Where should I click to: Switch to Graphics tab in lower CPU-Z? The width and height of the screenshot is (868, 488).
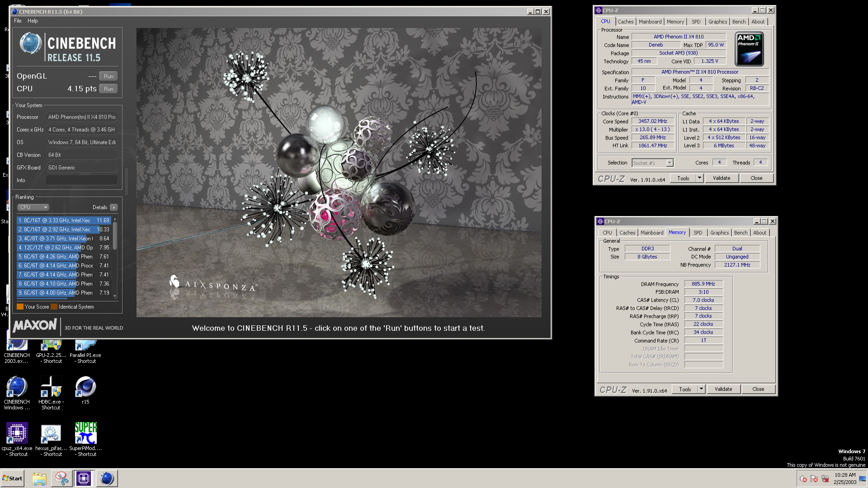(720, 233)
